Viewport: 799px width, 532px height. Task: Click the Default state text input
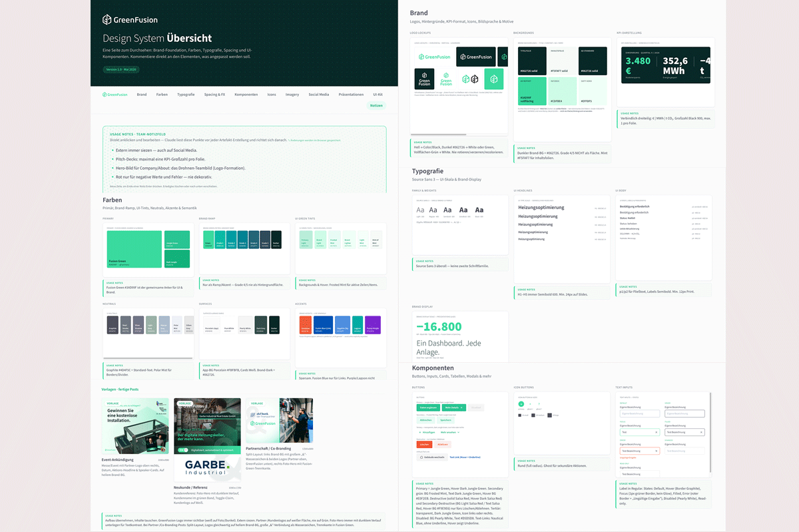pos(640,413)
